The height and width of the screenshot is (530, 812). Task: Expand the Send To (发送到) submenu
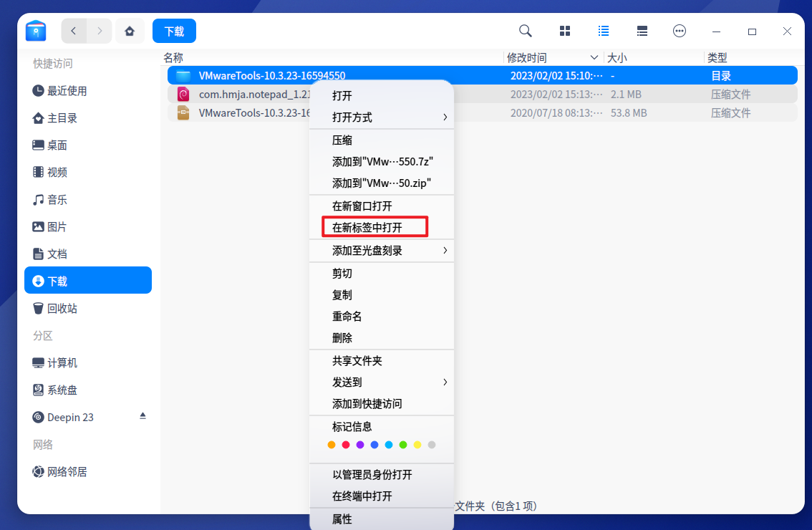pyautogui.click(x=382, y=382)
